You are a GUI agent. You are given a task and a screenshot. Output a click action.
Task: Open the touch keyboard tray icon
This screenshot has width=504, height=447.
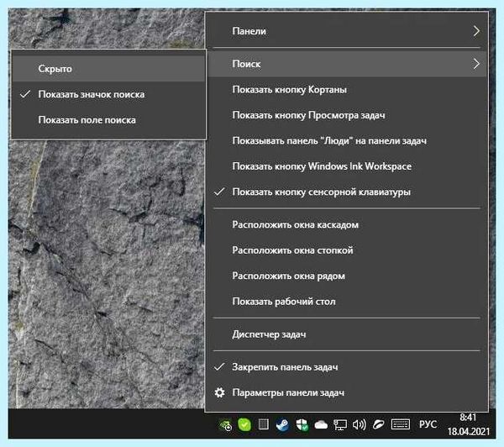400,424
